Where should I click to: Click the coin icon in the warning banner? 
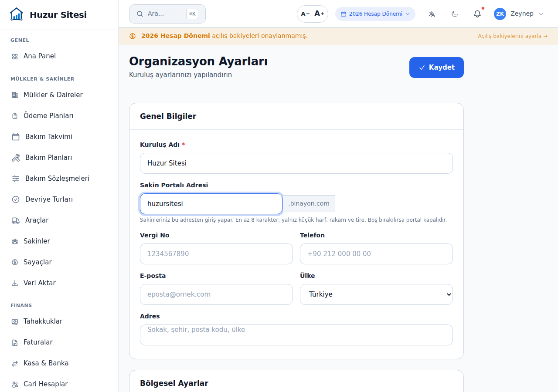133,36
